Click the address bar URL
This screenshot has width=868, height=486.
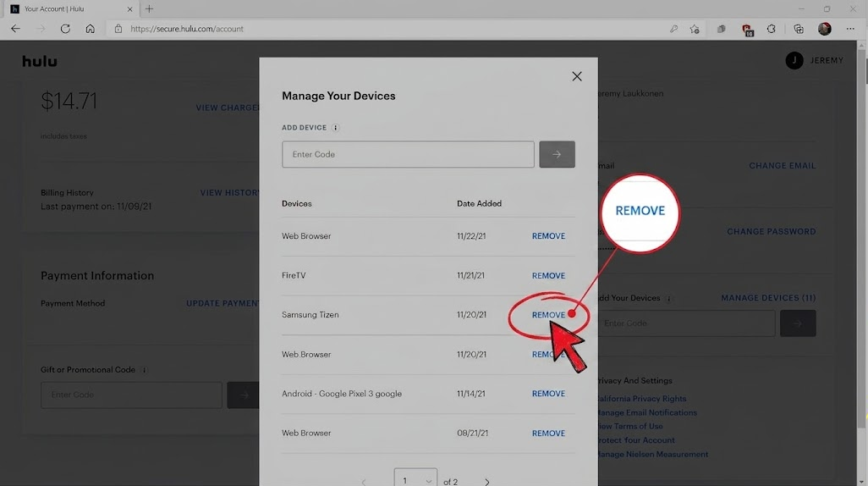coord(187,29)
